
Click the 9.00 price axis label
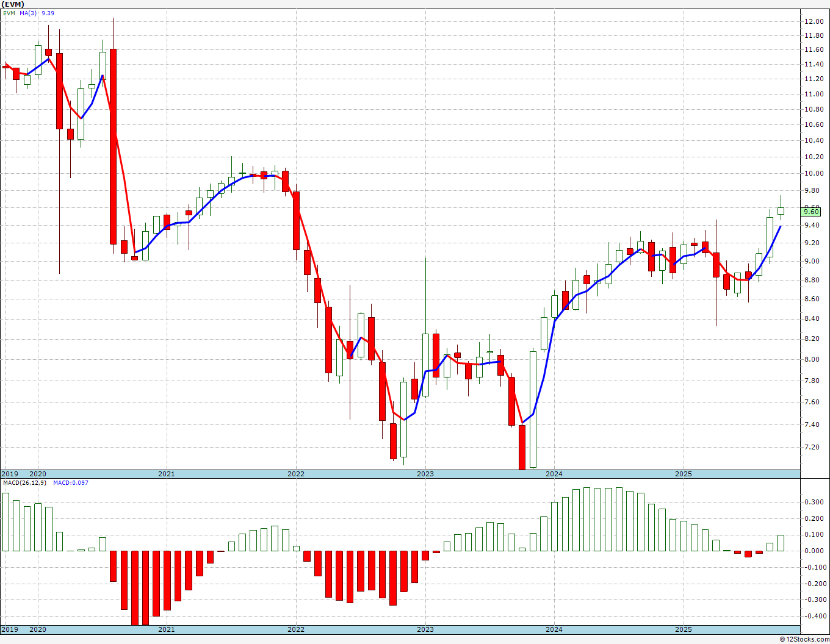click(x=813, y=261)
